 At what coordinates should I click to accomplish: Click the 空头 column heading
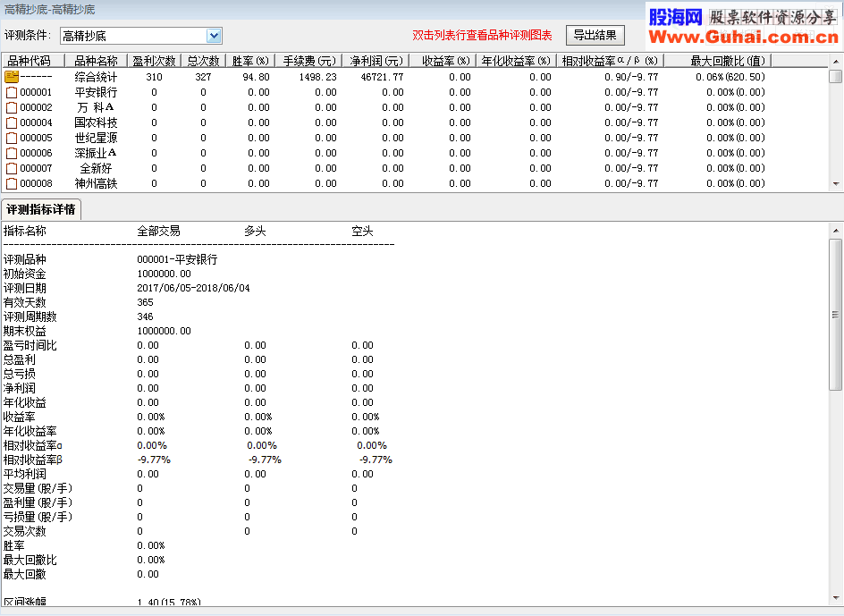[362, 232]
